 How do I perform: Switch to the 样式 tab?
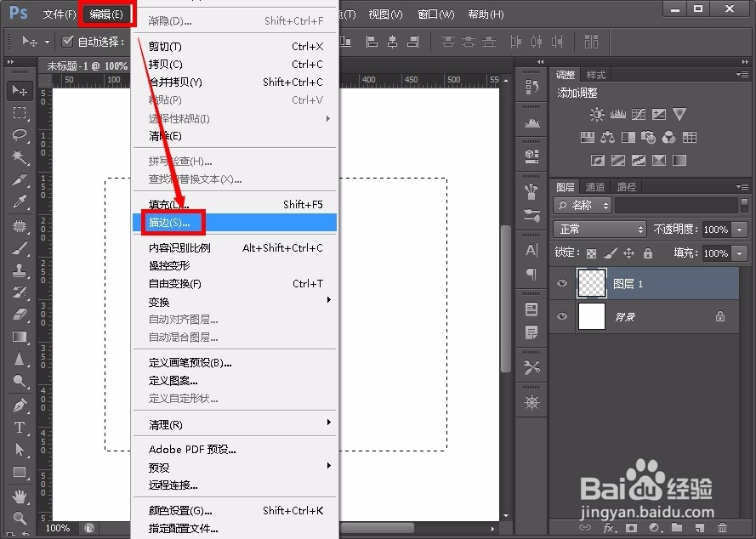[x=595, y=75]
